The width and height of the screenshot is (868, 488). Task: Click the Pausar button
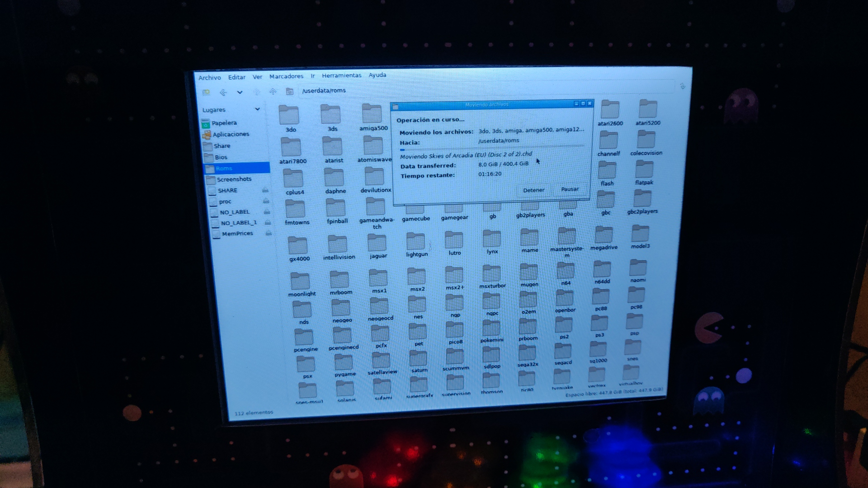point(570,189)
